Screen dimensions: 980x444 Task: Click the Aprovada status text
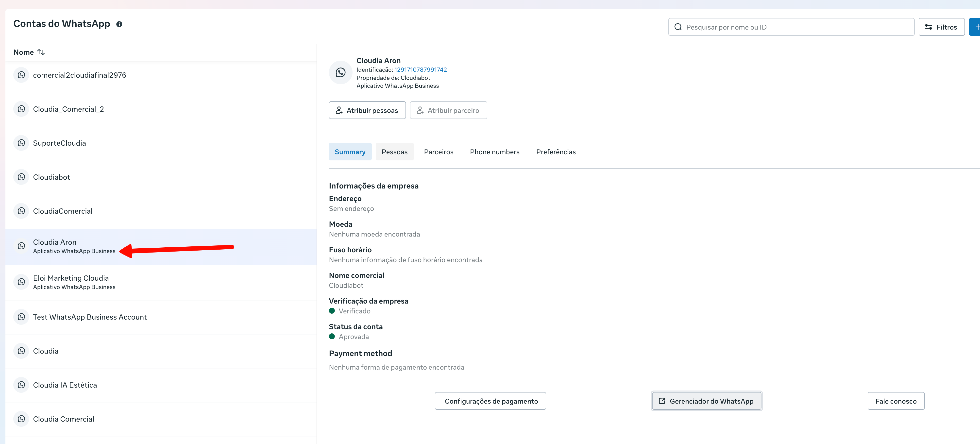tap(354, 337)
